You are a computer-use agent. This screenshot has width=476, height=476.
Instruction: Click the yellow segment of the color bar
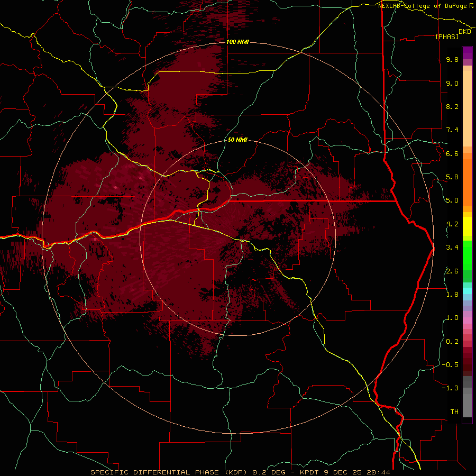click(x=467, y=226)
